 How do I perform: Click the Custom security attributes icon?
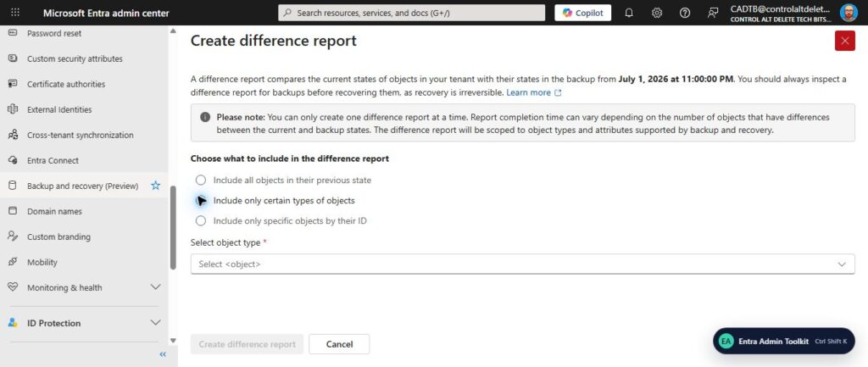(x=13, y=58)
